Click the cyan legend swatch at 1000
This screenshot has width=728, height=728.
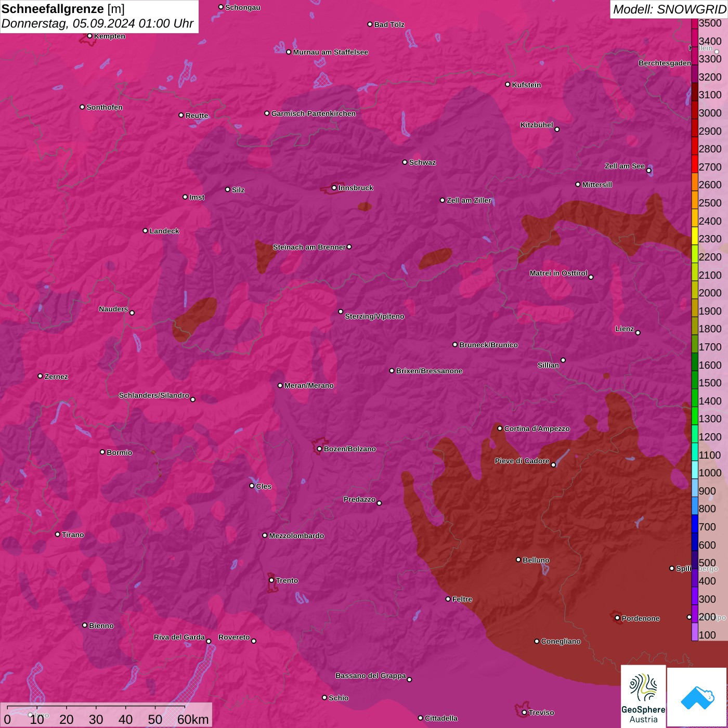click(x=695, y=470)
